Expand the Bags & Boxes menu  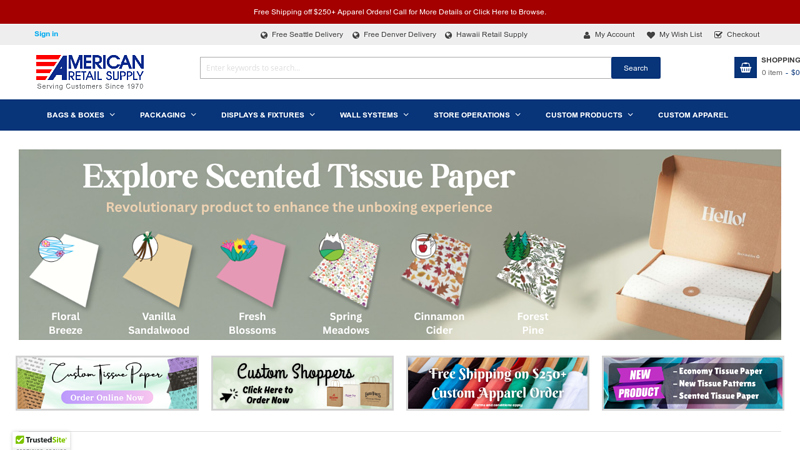pyautogui.click(x=81, y=115)
